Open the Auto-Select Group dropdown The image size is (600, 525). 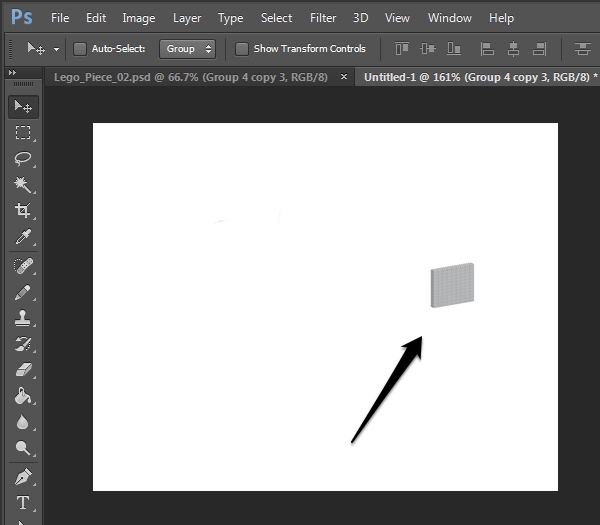pyautogui.click(x=188, y=49)
